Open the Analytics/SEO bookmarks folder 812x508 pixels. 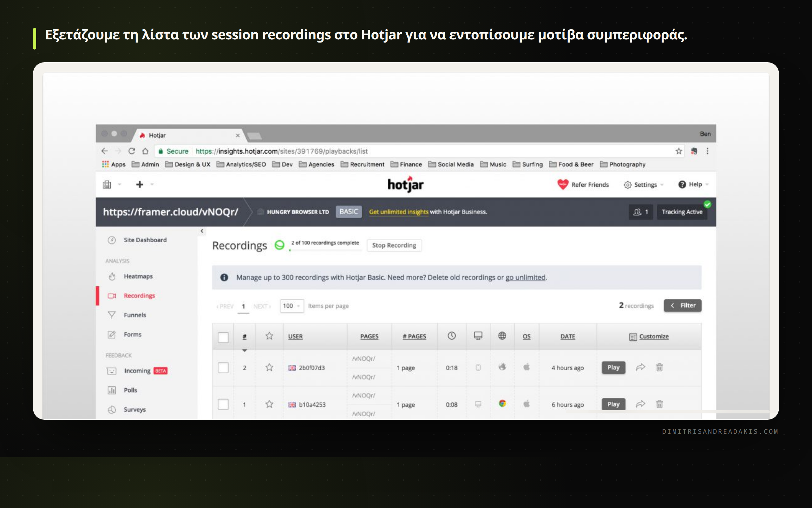(x=241, y=164)
